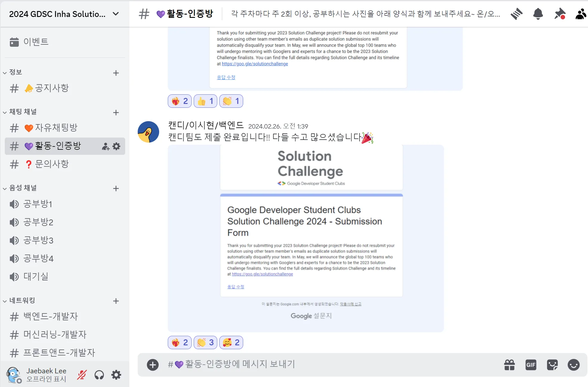Open the 자유채팅방 channel
588x387 pixels.
coord(65,128)
